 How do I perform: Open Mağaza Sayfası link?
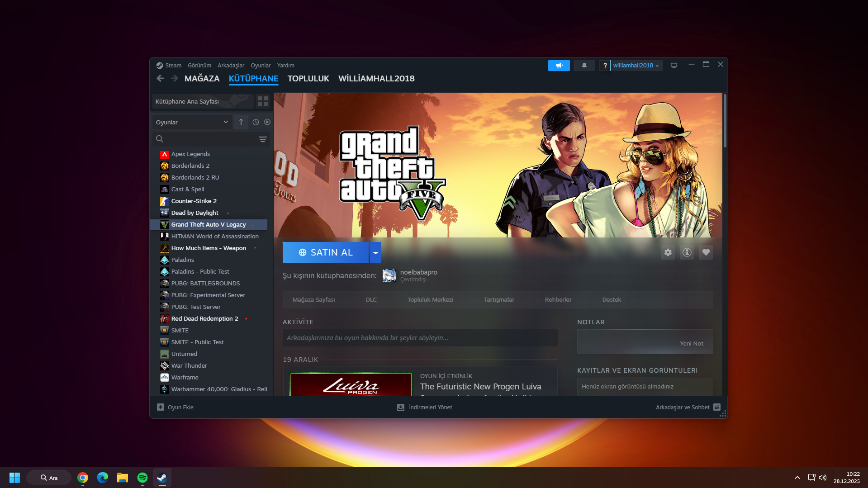click(314, 299)
